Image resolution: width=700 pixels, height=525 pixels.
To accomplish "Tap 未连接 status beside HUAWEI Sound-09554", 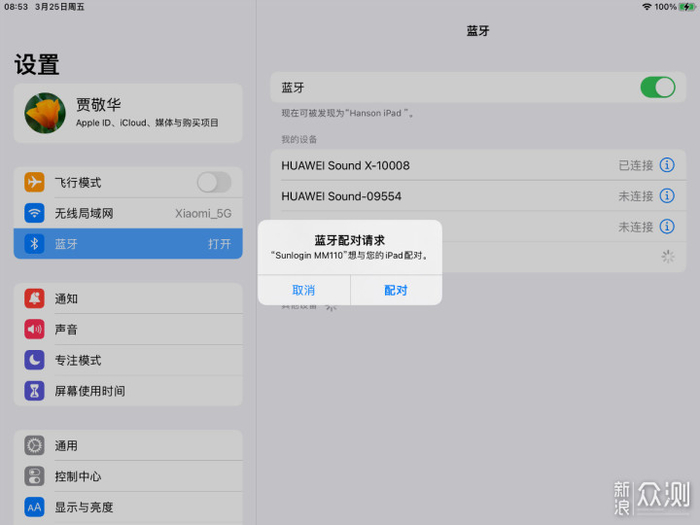I will pyautogui.click(x=636, y=196).
